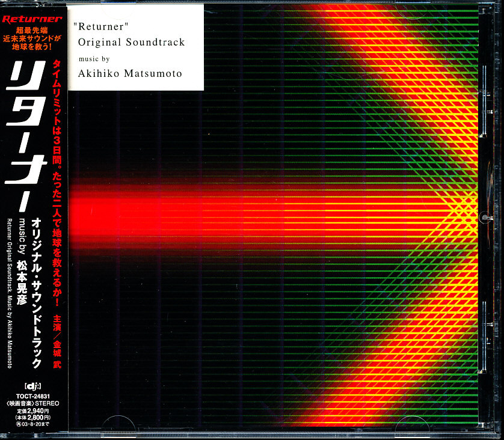The height and width of the screenshot is (440, 504).
Task: Click the red Returner logo on the obi
Action: (x=32, y=19)
